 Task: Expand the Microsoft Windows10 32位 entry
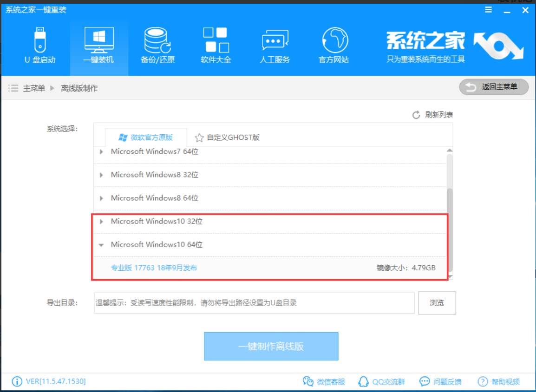(102, 222)
